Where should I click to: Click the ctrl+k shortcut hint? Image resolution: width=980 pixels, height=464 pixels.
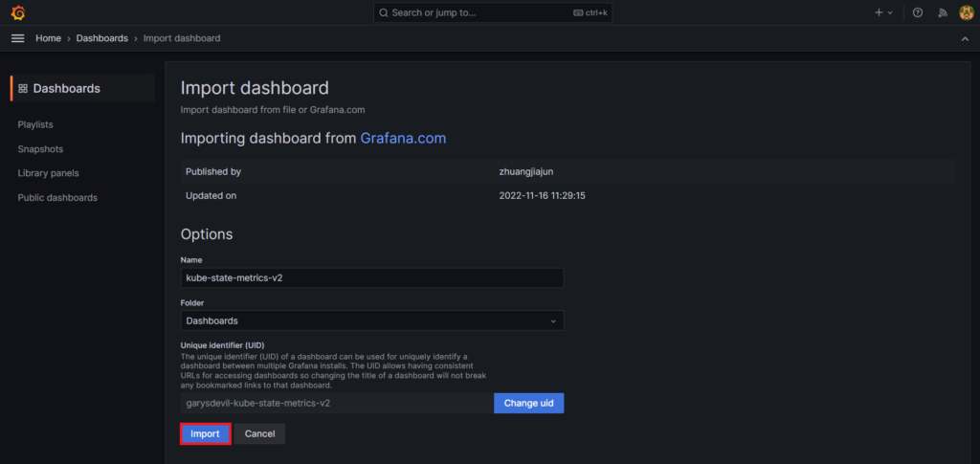(x=590, y=12)
